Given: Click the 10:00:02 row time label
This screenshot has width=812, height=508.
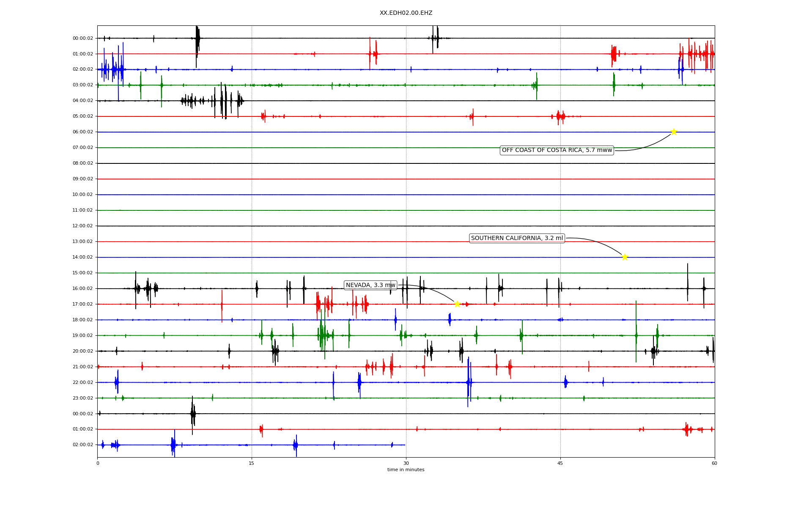Looking at the screenshot, I should (x=82, y=195).
